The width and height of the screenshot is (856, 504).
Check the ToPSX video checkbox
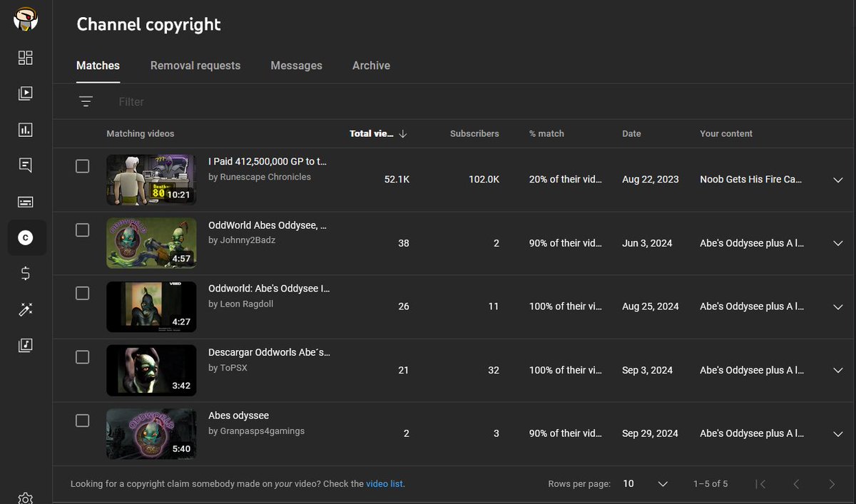(83, 356)
